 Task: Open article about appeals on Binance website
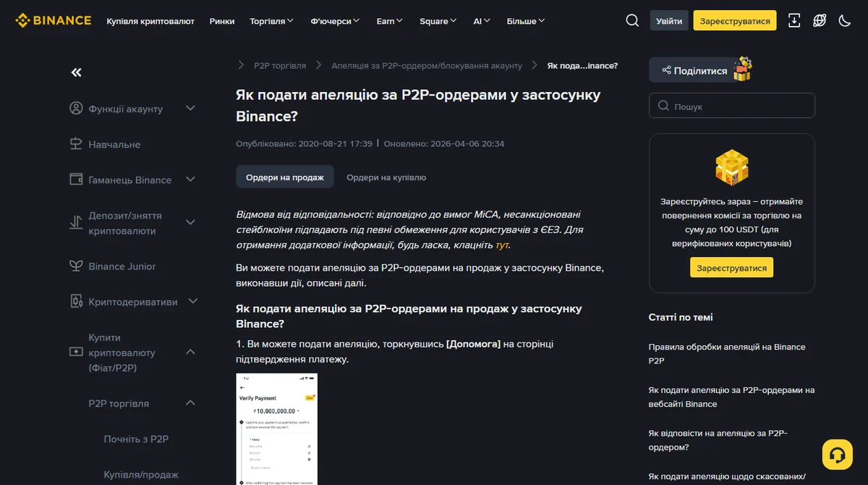732,397
